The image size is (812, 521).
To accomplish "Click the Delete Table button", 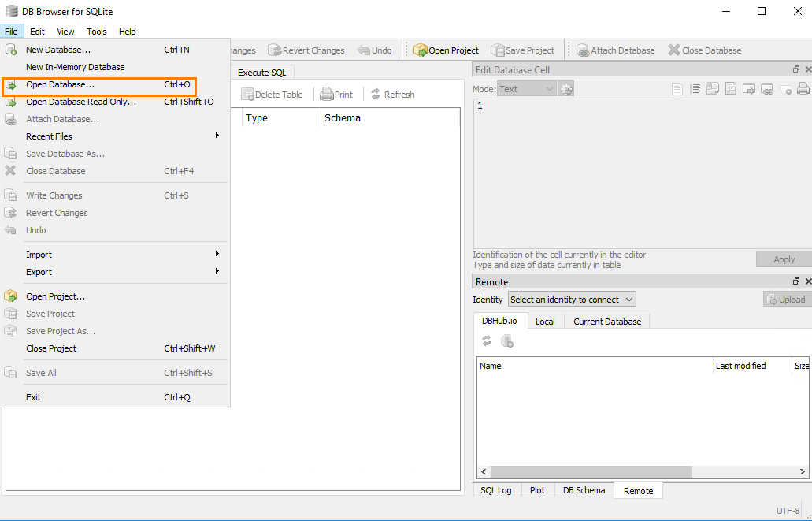I will pos(272,95).
